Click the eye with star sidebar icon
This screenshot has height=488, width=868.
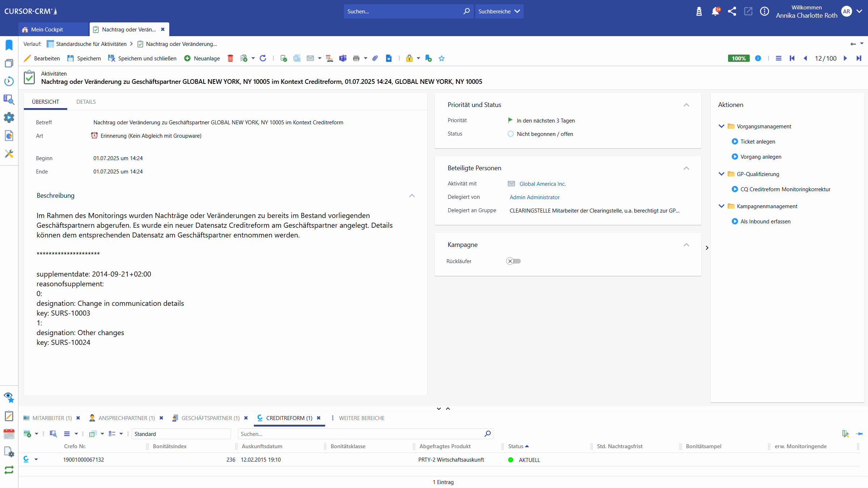coord(9,398)
